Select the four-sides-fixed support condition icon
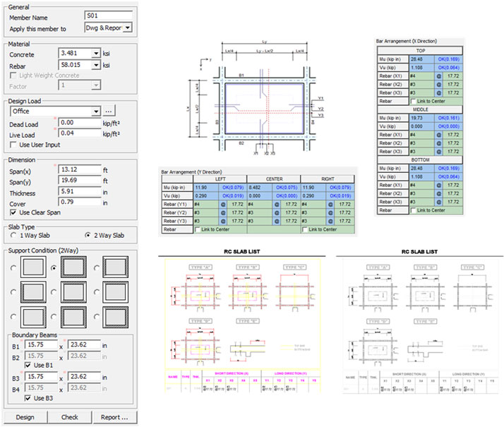504x427 pixels. click(x=73, y=267)
